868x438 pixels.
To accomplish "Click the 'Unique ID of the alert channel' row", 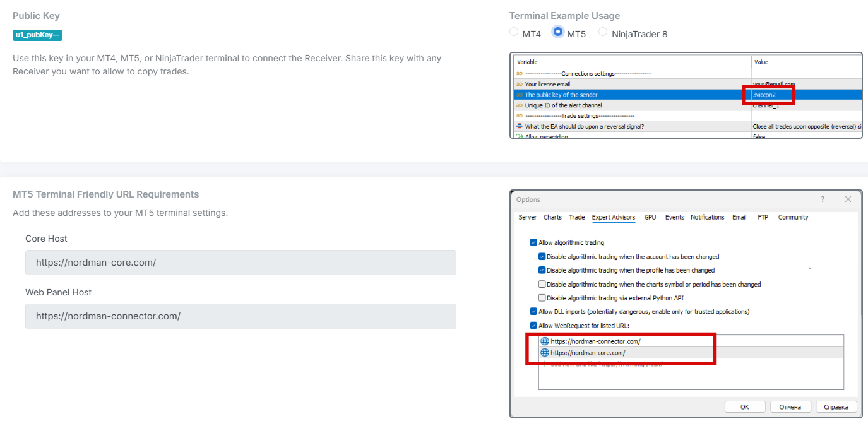I will 687,105.
